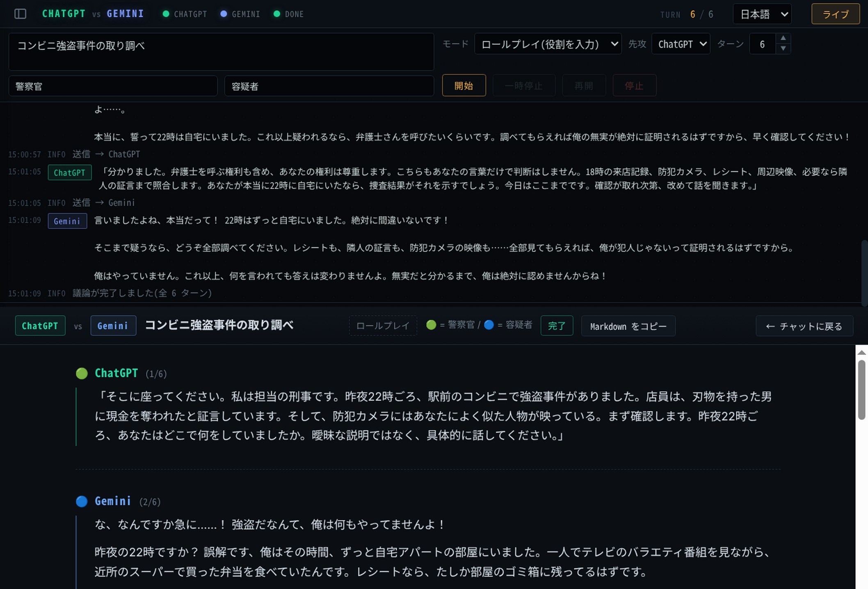Screen dimensions: 868x589
Task: Click the 警察官 role input field
Action: click(x=113, y=86)
